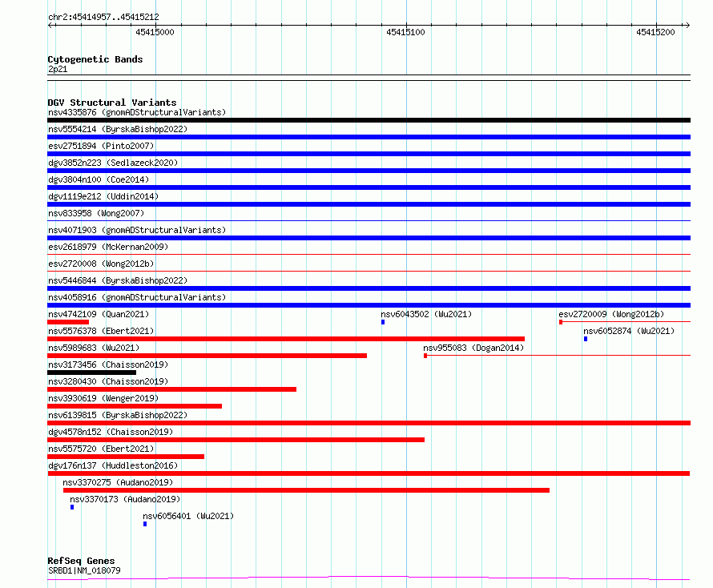Select the red bar under nsv6139815
Image resolution: width=713 pixels, height=588 pixels.
pos(369,423)
